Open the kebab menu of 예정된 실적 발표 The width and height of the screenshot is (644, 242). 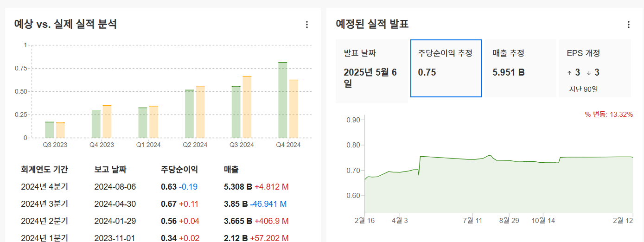(628, 25)
